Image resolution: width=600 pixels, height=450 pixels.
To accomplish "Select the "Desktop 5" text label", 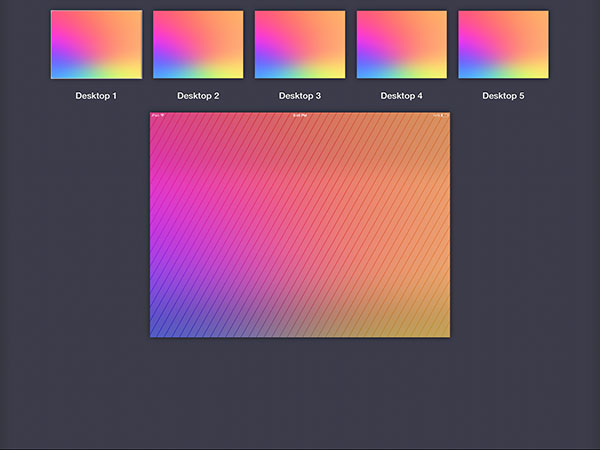I will click(503, 96).
